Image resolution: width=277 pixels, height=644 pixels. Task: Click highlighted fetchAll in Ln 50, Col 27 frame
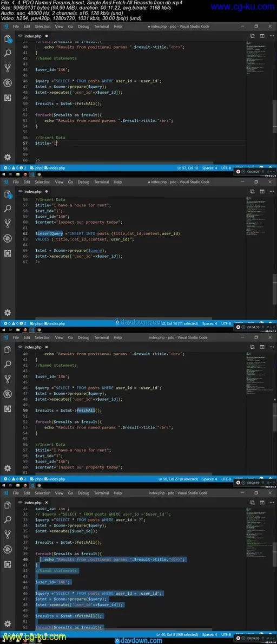(x=86, y=411)
